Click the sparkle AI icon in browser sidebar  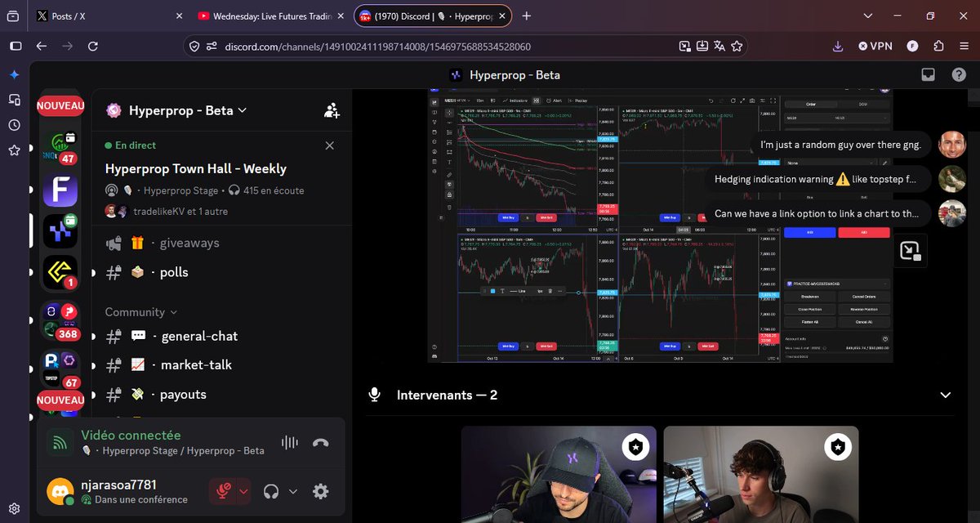tap(14, 74)
